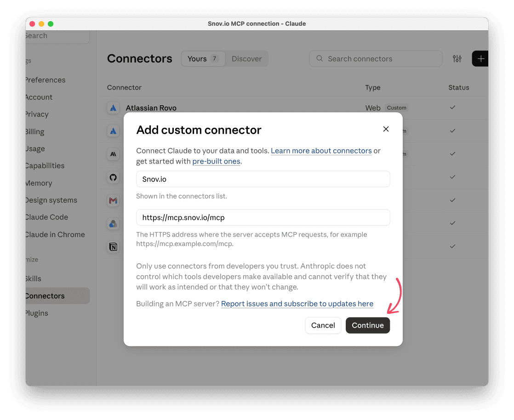
Task: Click the Atlassian Rovo connector icon
Action: (113, 108)
